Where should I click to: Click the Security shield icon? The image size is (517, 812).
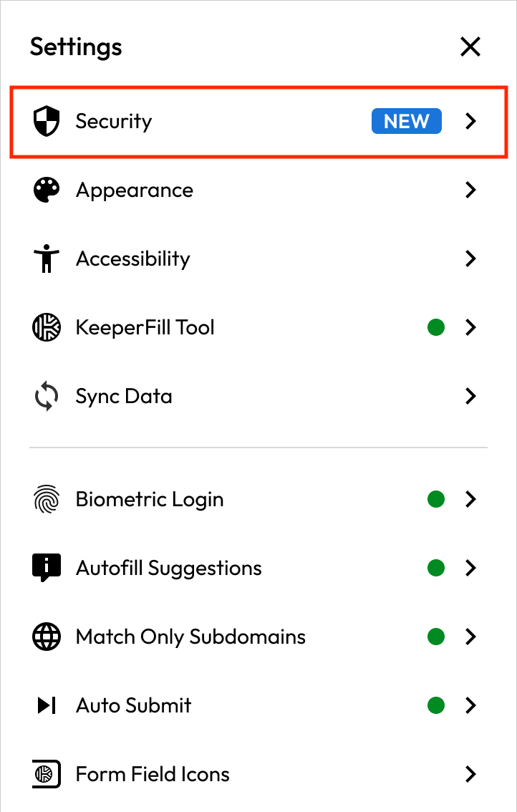(47, 121)
